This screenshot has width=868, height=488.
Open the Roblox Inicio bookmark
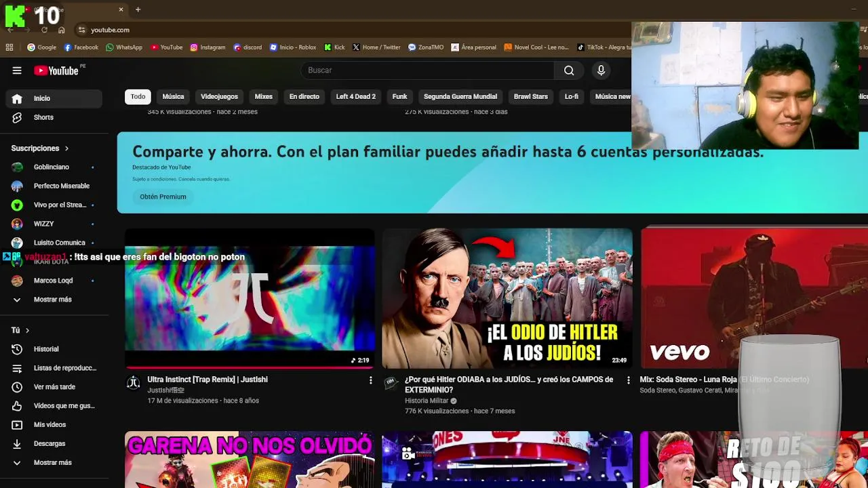pyautogui.click(x=293, y=47)
